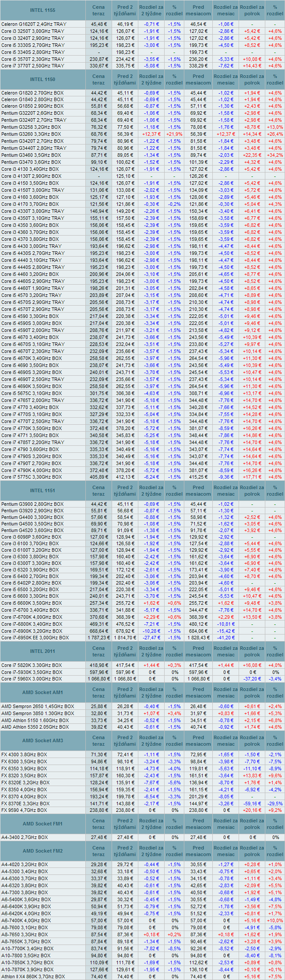Select A4-4020 3,2GHz BOX row name

(x=25, y=864)
